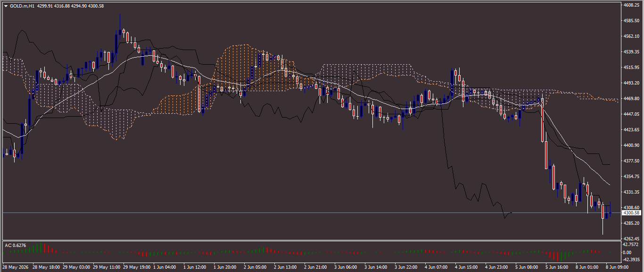This screenshot has height=272, width=644.
Task: Click the 2 Jun 05:00 time label
Action: [x=256, y=267]
